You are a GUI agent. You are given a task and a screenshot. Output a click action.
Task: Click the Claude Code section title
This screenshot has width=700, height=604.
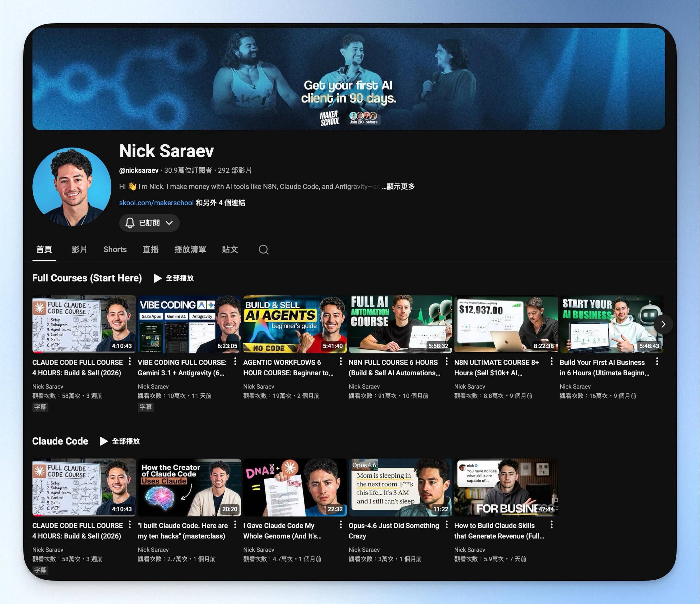tap(60, 441)
